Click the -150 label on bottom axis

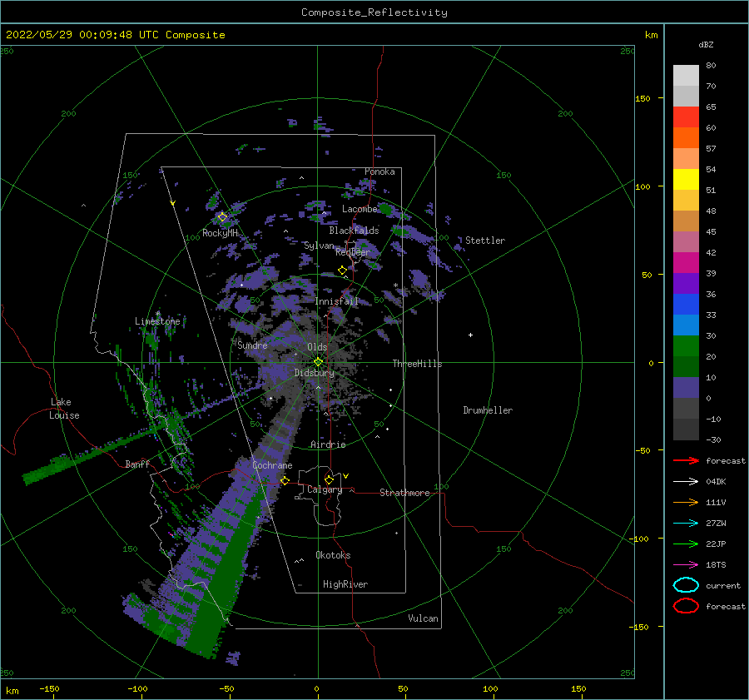(49, 688)
